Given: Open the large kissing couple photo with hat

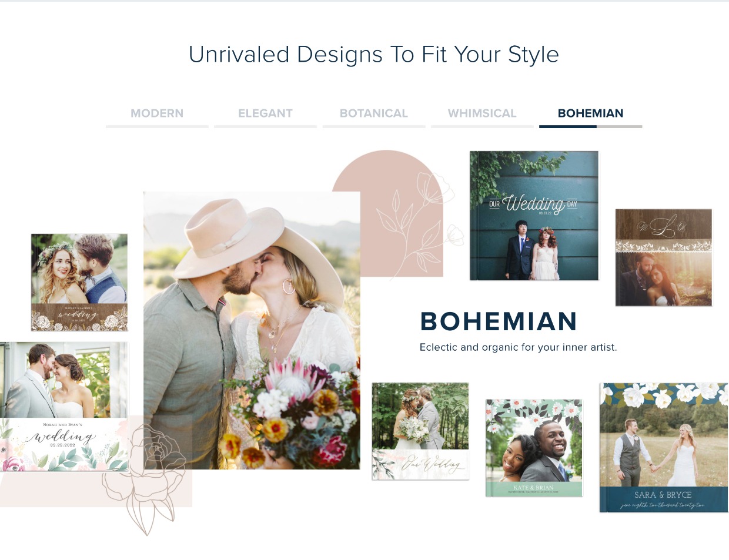Looking at the screenshot, I should (252, 330).
